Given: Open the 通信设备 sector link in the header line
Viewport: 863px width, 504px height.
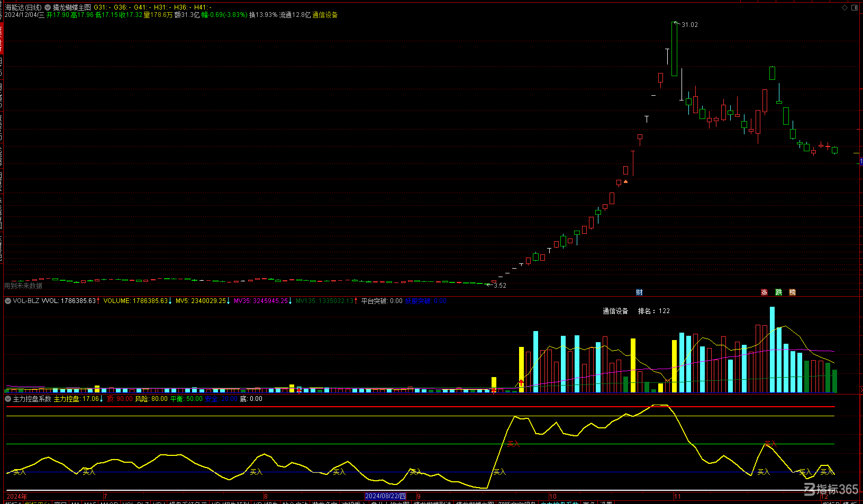Looking at the screenshot, I should tap(325, 15).
